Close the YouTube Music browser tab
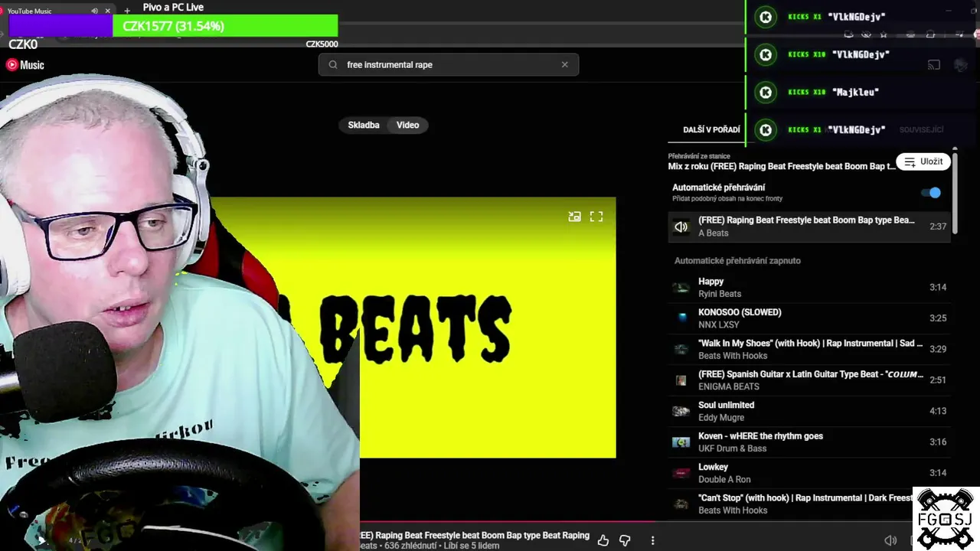The width and height of the screenshot is (980, 551). 107,11
